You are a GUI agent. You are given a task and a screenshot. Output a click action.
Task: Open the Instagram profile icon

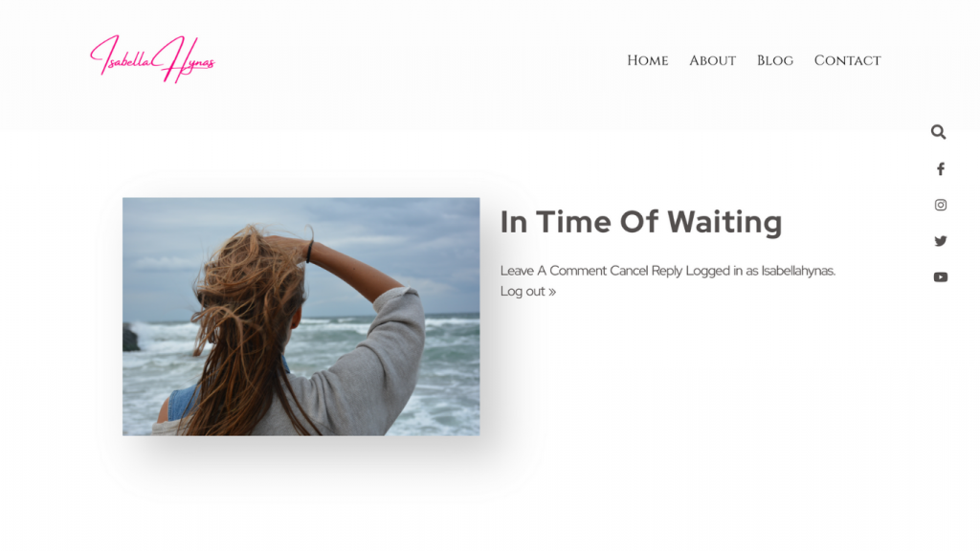[941, 205]
